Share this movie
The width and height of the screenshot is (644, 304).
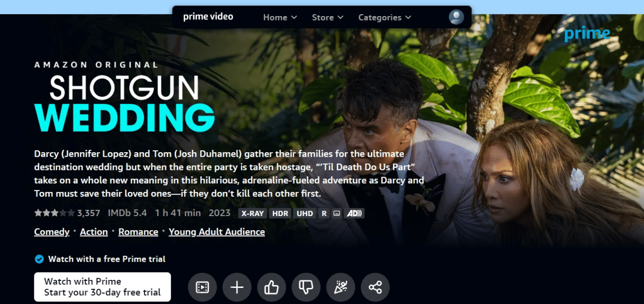(375, 287)
